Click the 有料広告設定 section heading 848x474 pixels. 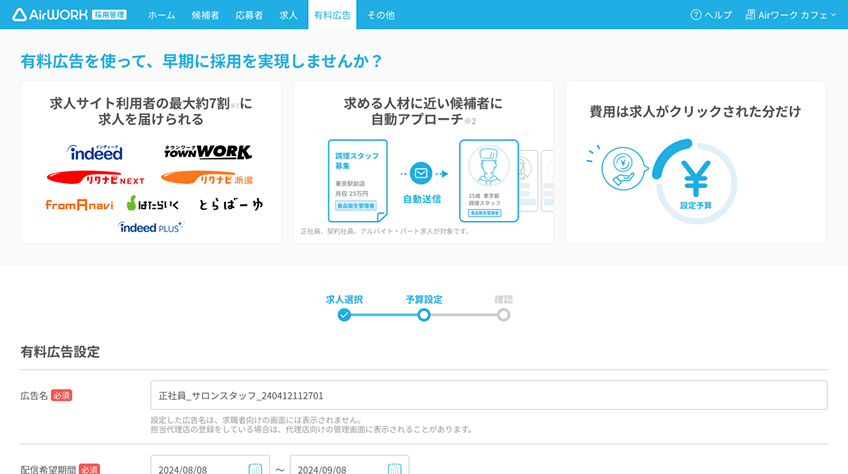[60, 352]
